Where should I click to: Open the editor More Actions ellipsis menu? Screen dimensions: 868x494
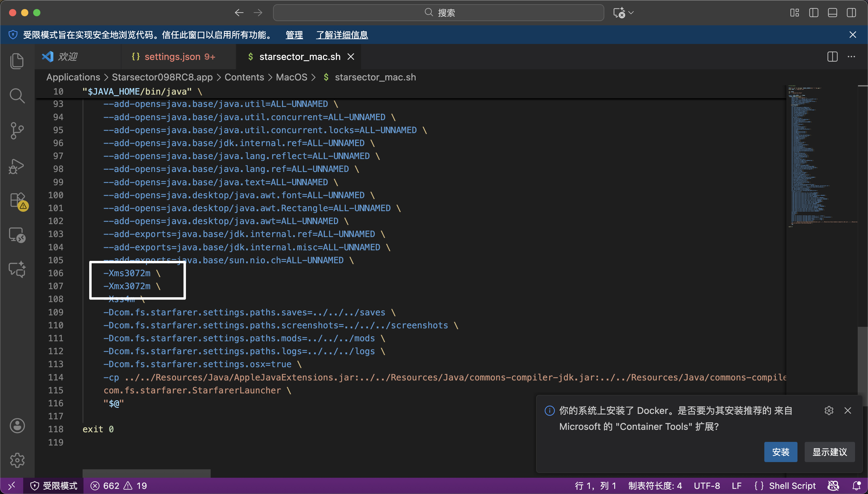point(851,57)
